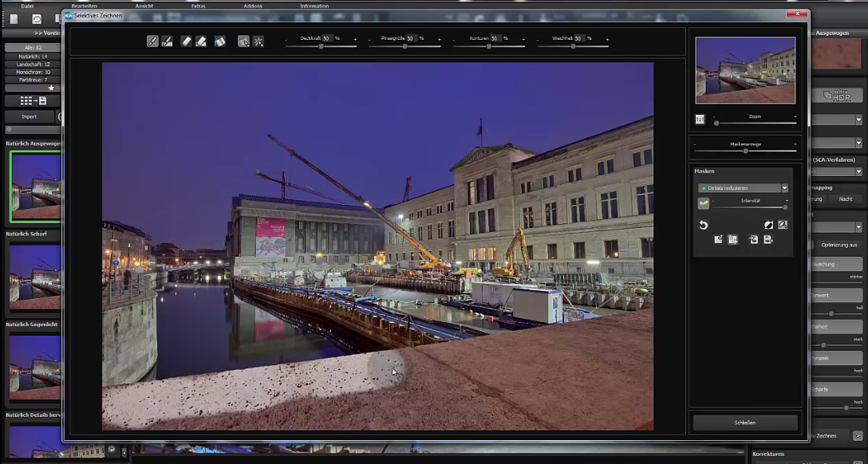868x464 pixels.
Task: Toggle the Optimierung aus button
Action: click(x=837, y=245)
